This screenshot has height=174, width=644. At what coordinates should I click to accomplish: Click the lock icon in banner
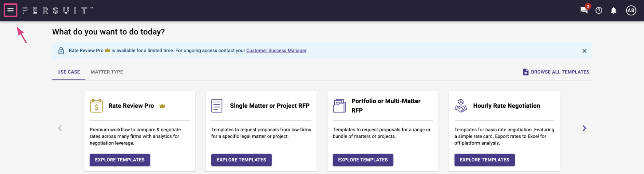tap(61, 50)
